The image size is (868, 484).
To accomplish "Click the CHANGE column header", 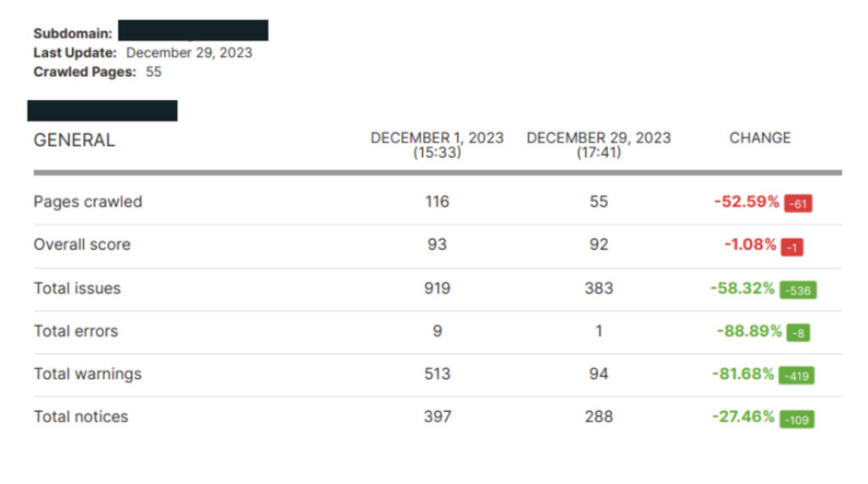I will coord(759,138).
